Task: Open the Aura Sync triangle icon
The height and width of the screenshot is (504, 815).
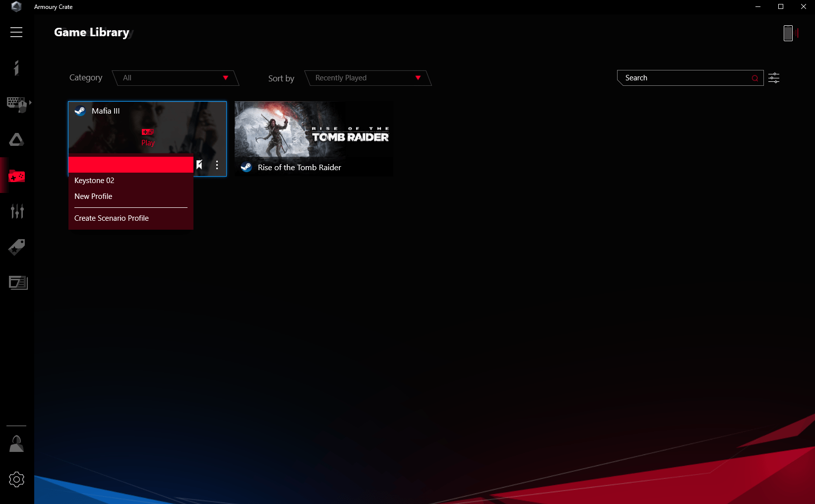Action: point(16,140)
